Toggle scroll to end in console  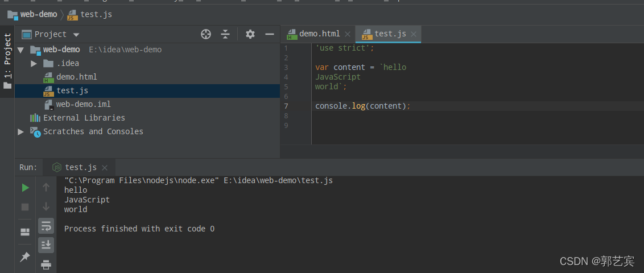point(46,245)
